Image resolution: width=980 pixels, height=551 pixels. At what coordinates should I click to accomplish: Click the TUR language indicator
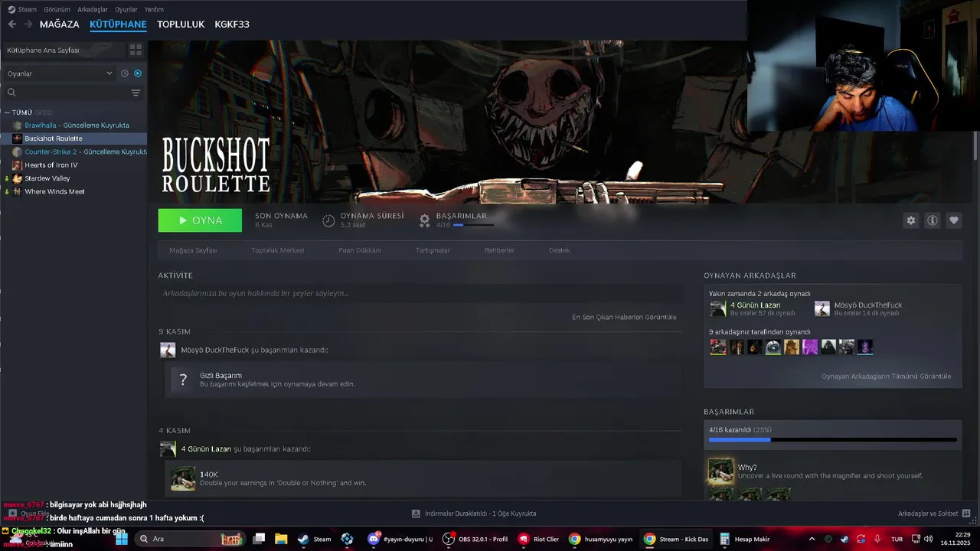(x=897, y=539)
